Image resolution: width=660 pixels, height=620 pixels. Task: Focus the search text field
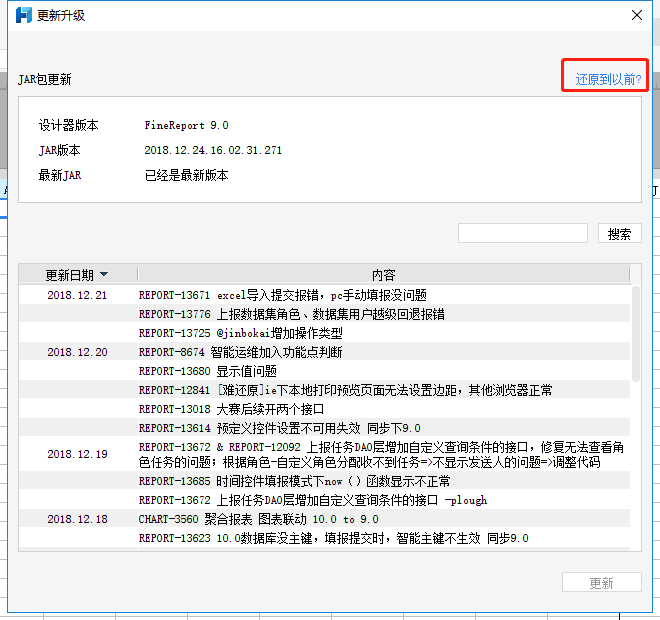(x=522, y=233)
